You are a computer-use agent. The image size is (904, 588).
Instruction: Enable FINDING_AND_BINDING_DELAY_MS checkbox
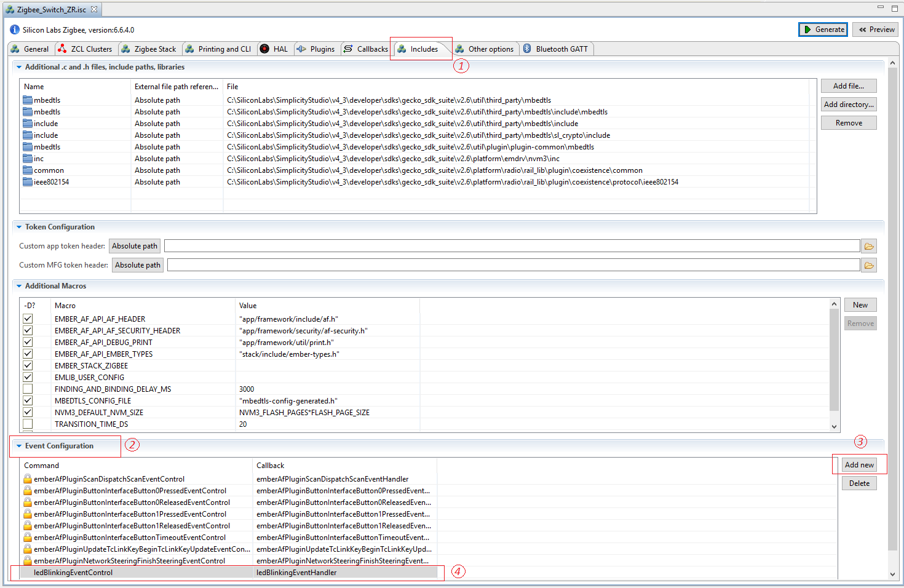click(x=28, y=389)
